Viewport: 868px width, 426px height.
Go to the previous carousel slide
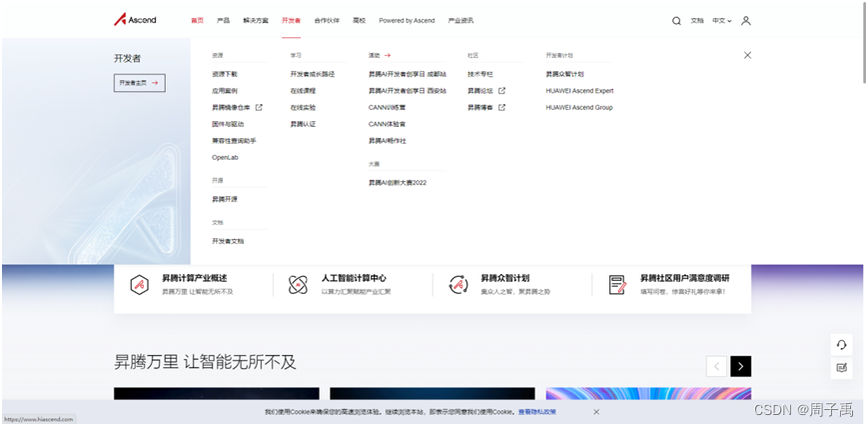716,366
